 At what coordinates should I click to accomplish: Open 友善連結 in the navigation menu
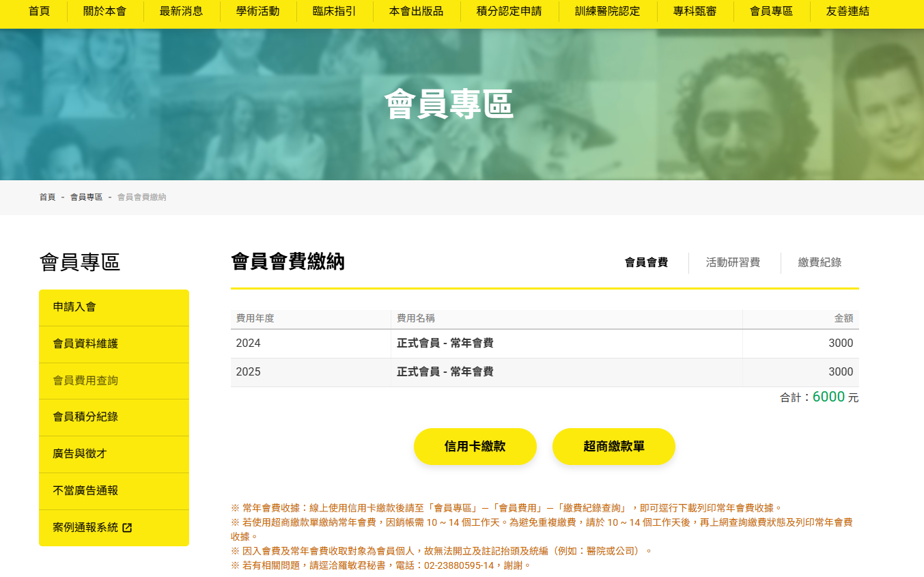point(848,11)
